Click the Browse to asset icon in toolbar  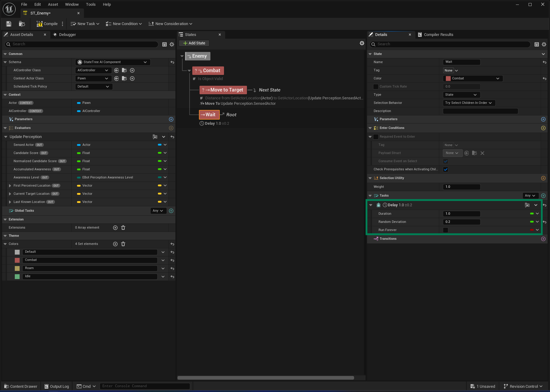click(x=22, y=24)
